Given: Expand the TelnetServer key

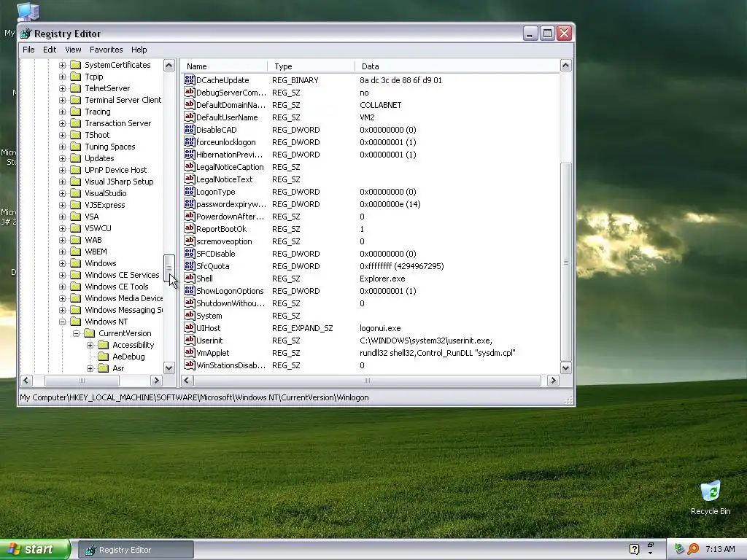Looking at the screenshot, I should (63, 88).
